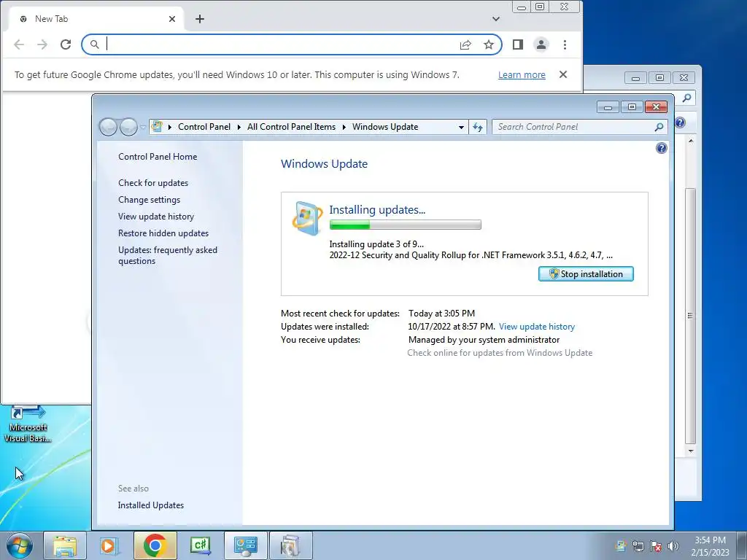Click the Chrome forward arrow
This screenshot has height=560, width=747.
pyautogui.click(x=42, y=44)
